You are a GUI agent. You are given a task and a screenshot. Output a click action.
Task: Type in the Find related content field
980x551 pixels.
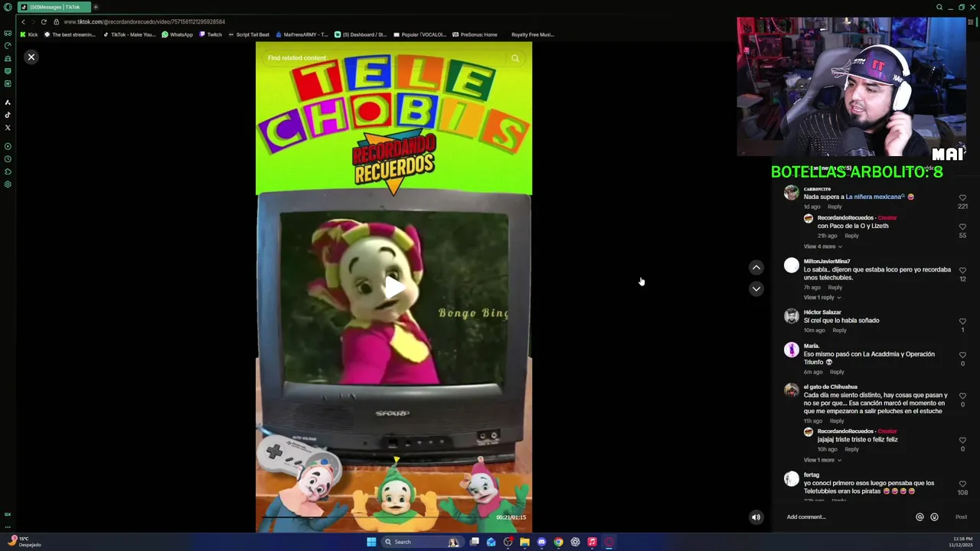click(383, 58)
